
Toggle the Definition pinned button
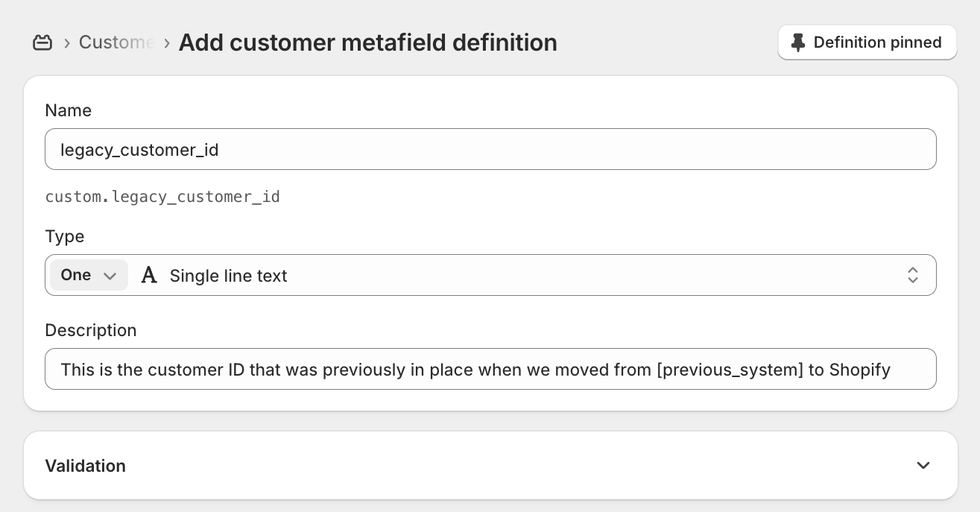point(867,42)
